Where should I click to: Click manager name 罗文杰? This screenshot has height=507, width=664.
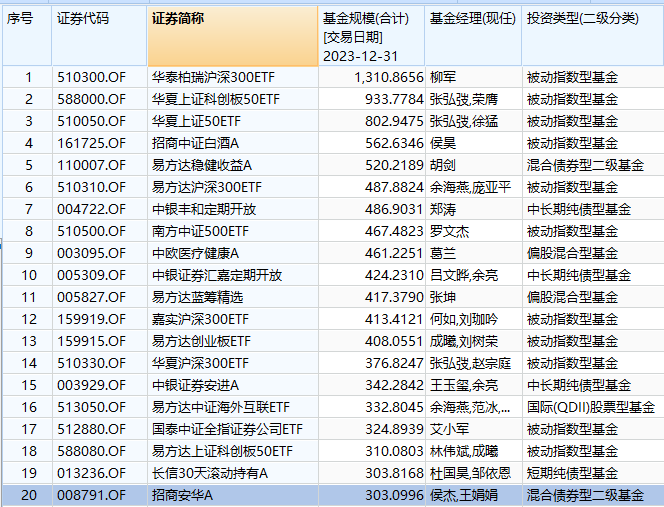click(x=450, y=231)
